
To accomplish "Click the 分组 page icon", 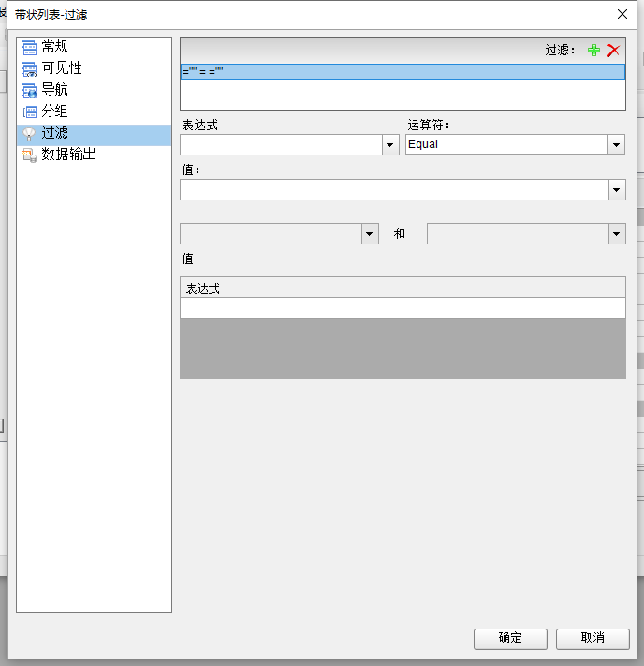I will click(29, 112).
